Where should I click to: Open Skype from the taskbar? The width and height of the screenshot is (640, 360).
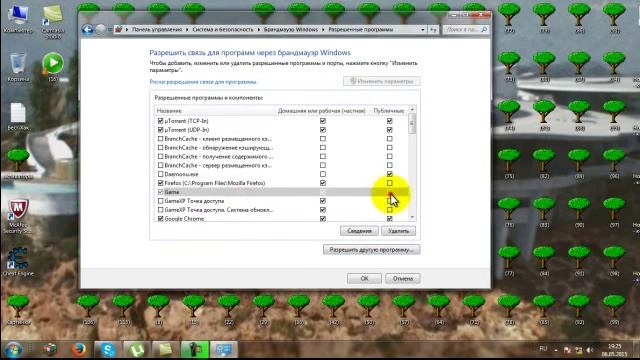[x=108, y=350]
